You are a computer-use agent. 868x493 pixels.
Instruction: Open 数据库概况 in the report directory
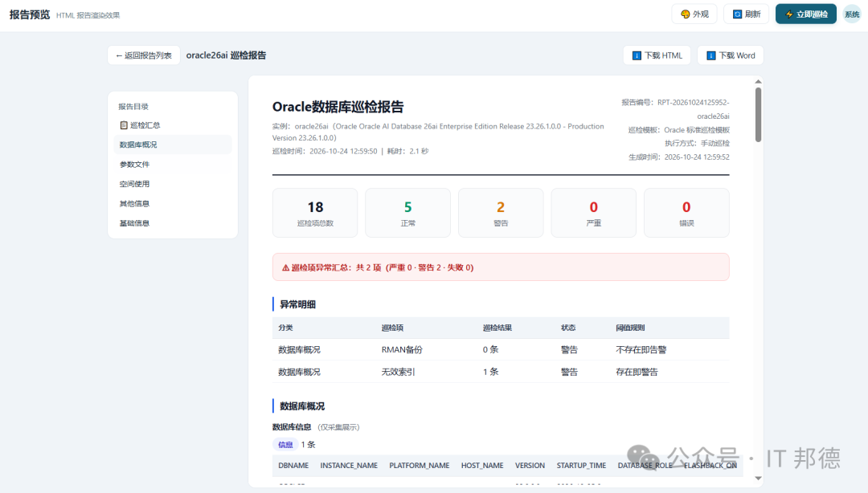click(173, 145)
